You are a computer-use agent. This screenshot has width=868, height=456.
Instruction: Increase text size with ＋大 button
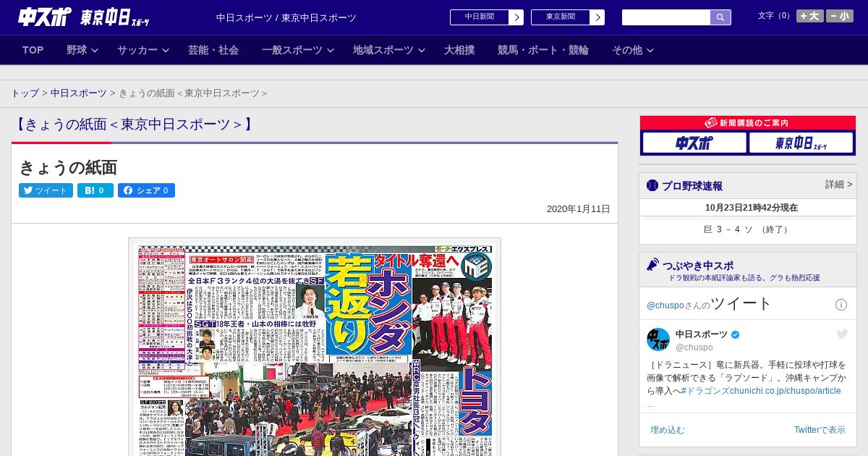point(810,16)
